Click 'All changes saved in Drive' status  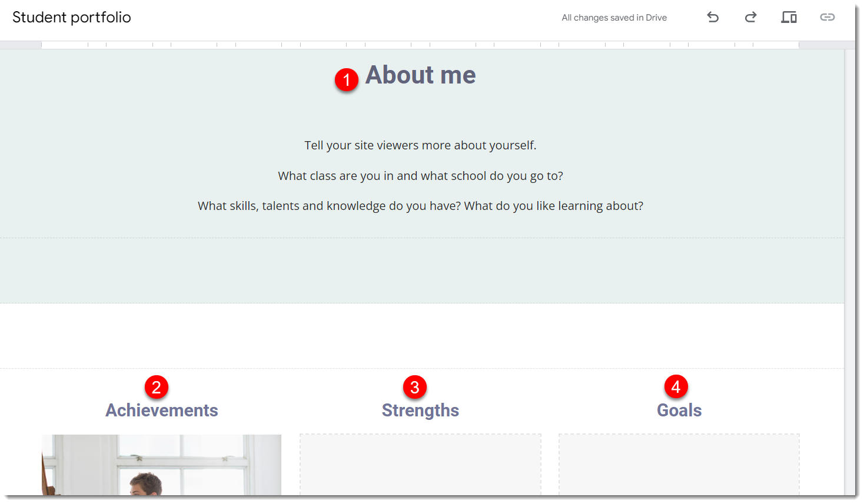614,18
